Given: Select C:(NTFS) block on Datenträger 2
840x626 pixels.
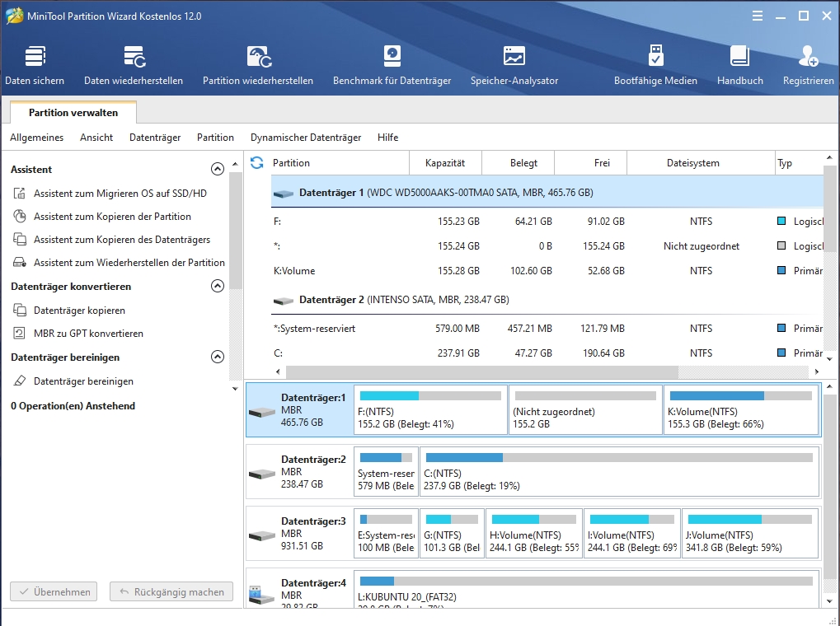Looking at the screenshot, I should [620, 472].
